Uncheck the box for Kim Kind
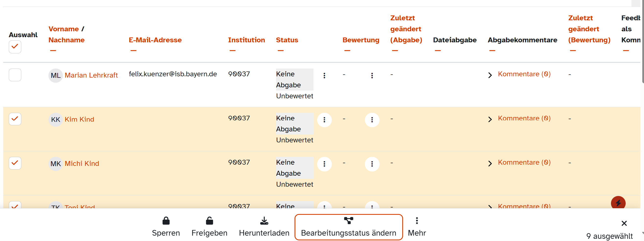Viewport: 644px width, 241px height. [15, 119]
